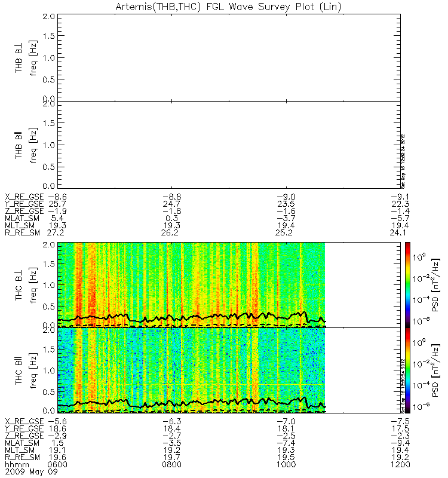Click the "THB B∥" vertical axis label

click(19, 145)
